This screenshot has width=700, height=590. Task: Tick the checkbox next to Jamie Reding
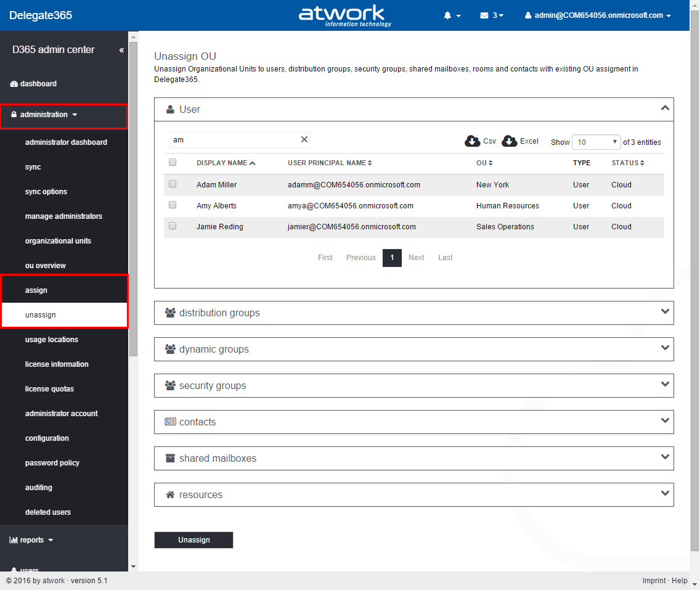point(173,226)
